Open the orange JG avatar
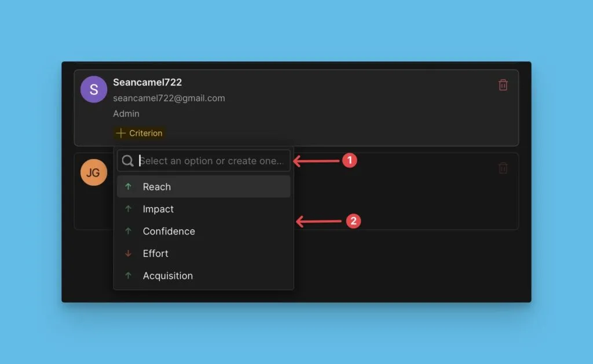The image size is (593, 364). pos(94,172)
